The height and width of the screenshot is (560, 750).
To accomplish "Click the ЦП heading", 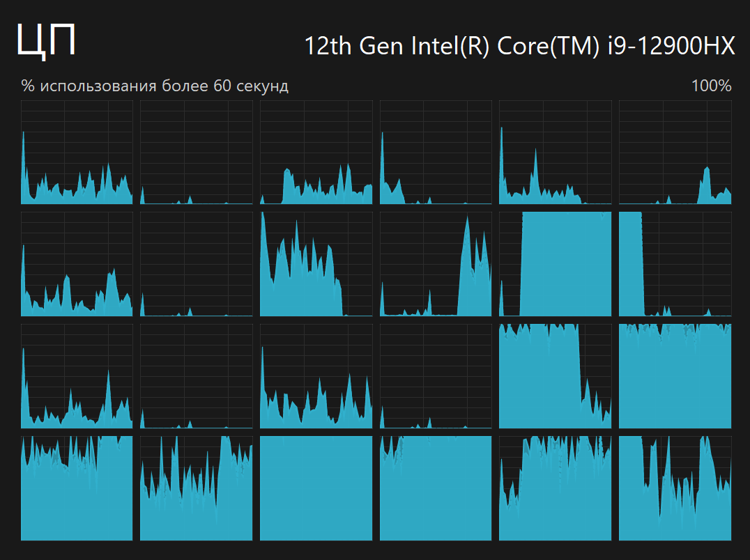I will pyautogui.click(x=46, y=40).
